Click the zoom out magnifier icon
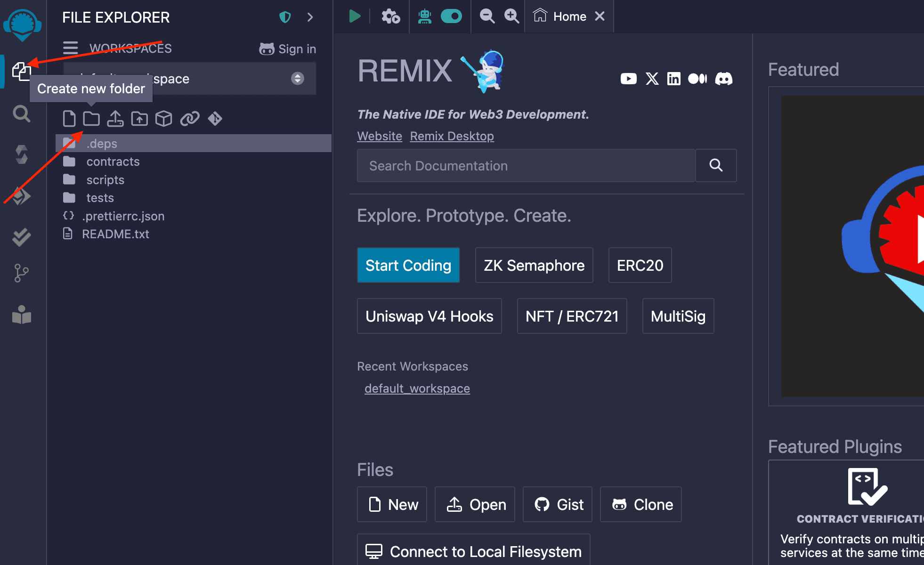 pos(487,16)
